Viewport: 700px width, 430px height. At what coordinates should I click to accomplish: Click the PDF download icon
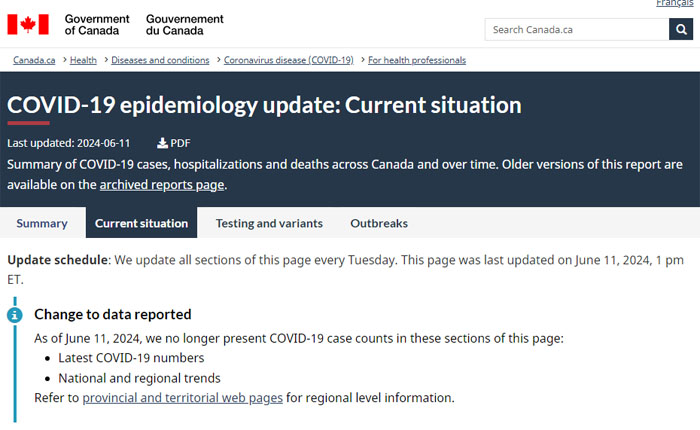point(163,143)
